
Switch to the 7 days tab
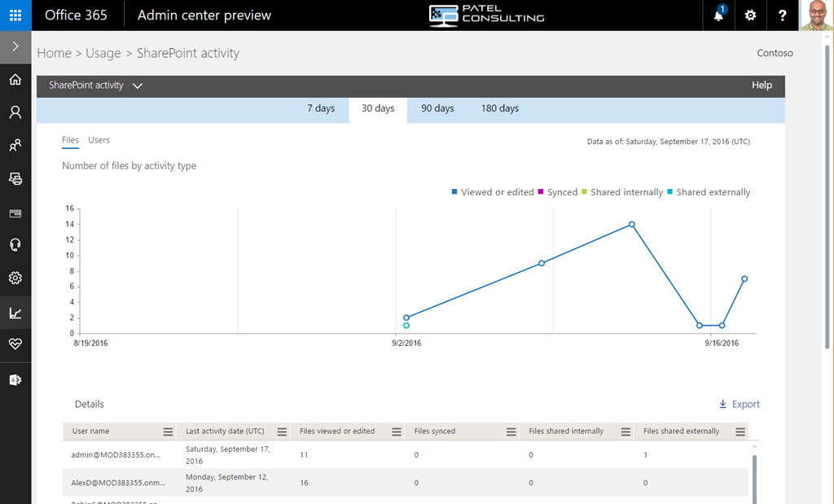pos(321,108)
